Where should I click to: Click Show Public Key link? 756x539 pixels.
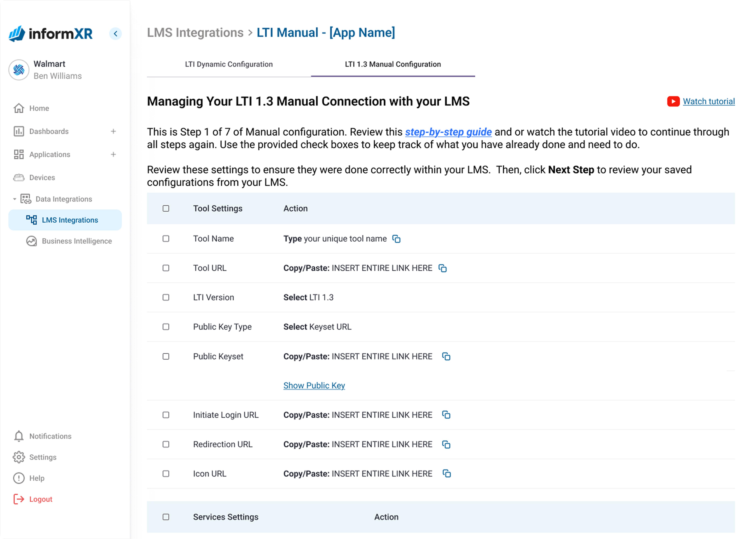pyautogui.click(x=314, y=386)
